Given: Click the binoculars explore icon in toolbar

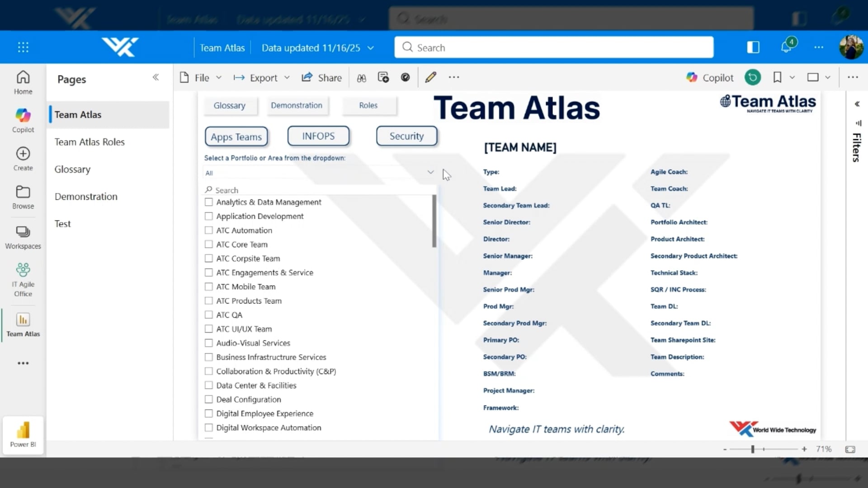Looking at the screenshot, I should click(x=361, y=78).
